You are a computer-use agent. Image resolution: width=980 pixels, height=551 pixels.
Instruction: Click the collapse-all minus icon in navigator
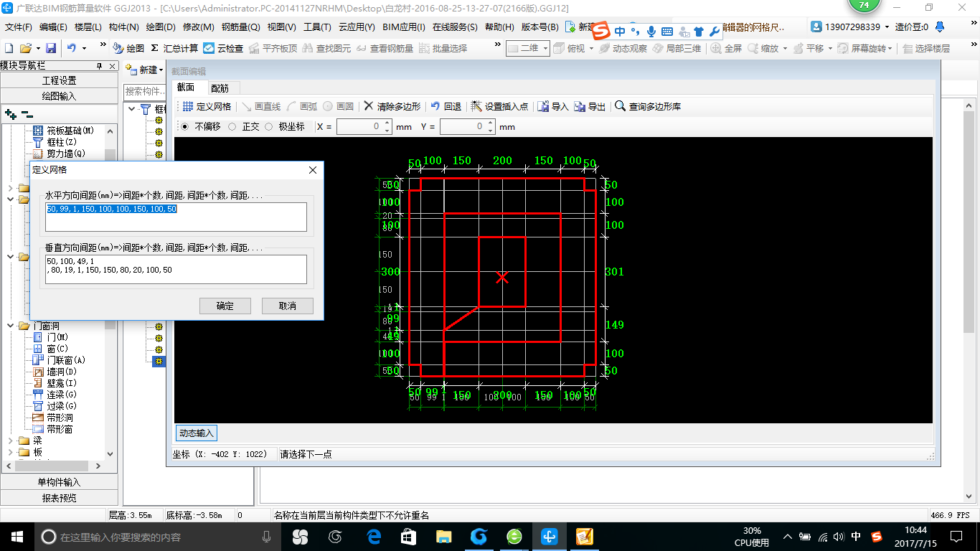[x=27, y=113]
